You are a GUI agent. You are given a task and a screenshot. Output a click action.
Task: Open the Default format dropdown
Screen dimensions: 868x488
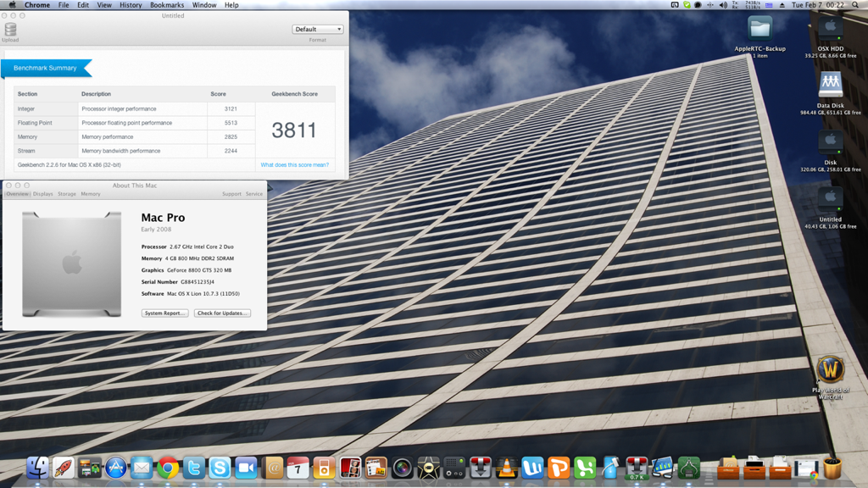point(318,30)
